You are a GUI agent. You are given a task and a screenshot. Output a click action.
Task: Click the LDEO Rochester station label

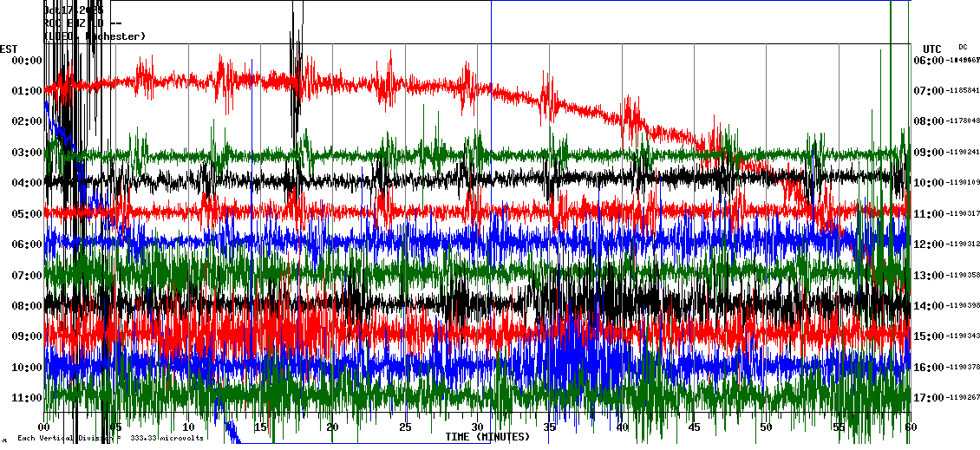[x=95, y=36]
